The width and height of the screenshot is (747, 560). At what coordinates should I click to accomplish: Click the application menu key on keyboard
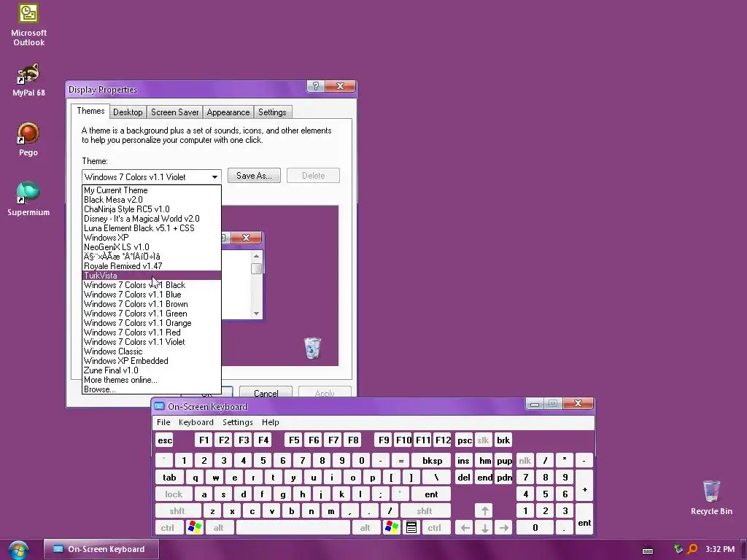[x=411, y=527]
